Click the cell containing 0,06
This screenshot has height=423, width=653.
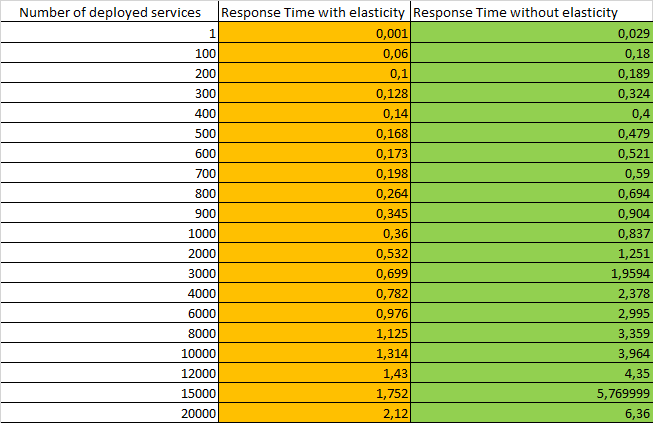pyautogui.click(x=314, y=52)
